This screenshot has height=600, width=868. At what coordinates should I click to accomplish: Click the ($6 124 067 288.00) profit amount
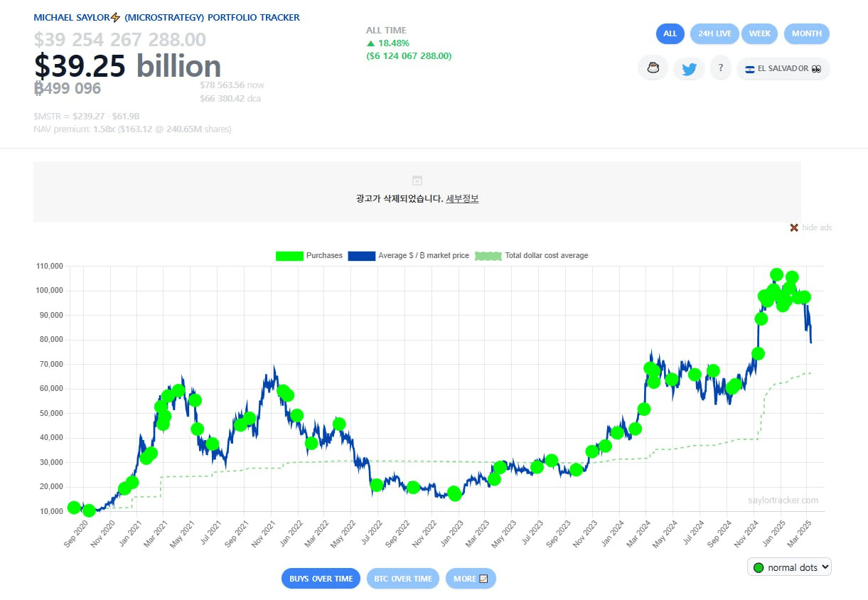click(409, 56)
